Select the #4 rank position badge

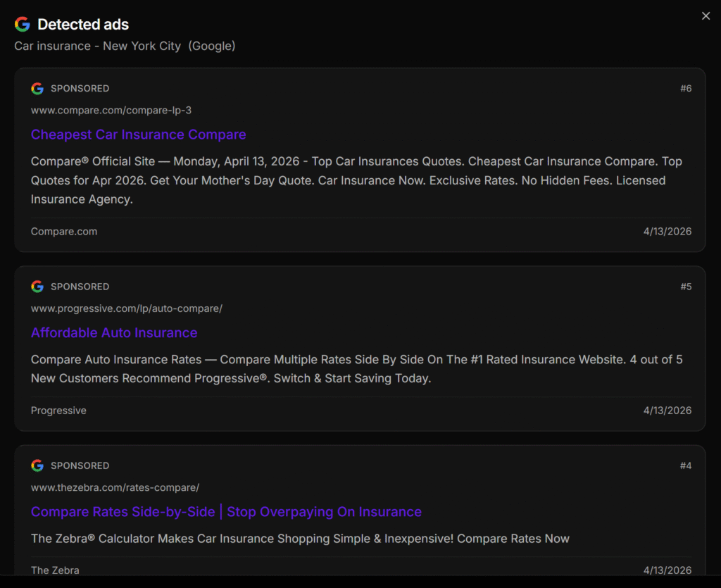pyautogui.click(x=685, y=465)
